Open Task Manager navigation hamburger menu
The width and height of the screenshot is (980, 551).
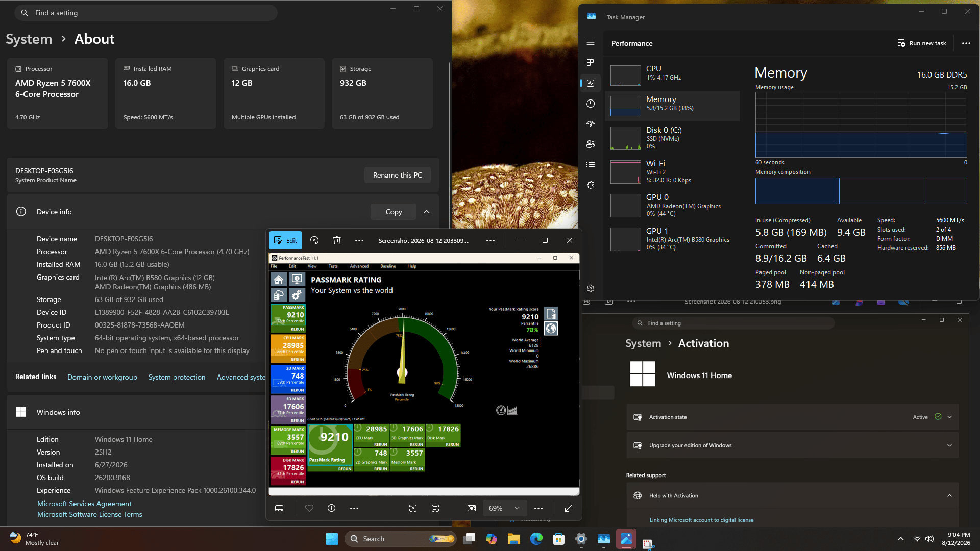[x=591, y=43]
